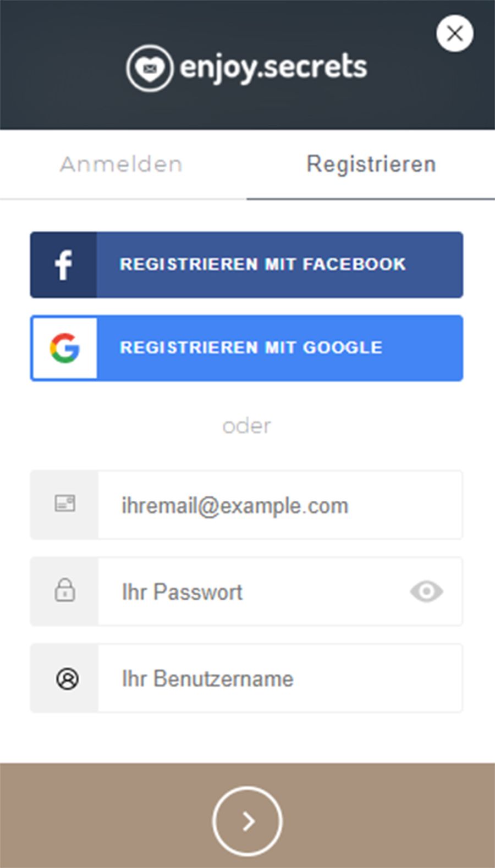495x868 pixels.
Task: Click the email card icon
Action: (65, 504)
